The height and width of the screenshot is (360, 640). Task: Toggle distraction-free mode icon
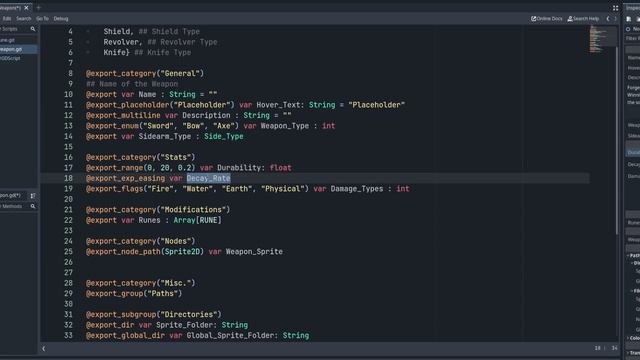(616, 8)
